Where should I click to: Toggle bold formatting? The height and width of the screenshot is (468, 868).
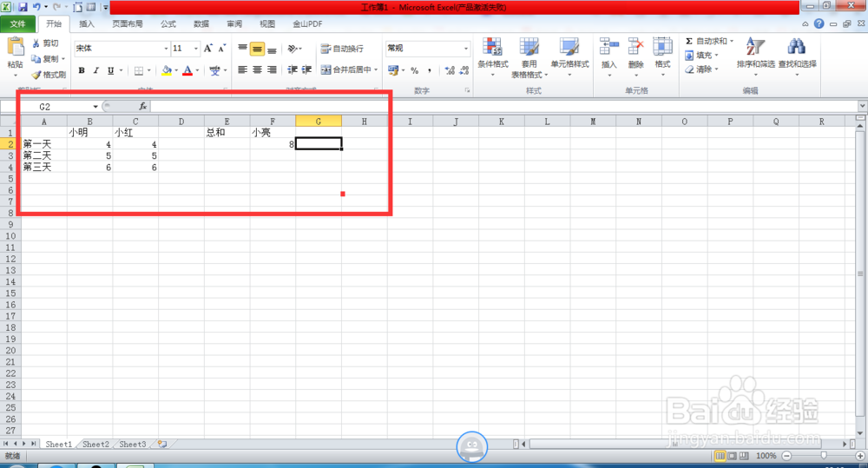[82, 70]
